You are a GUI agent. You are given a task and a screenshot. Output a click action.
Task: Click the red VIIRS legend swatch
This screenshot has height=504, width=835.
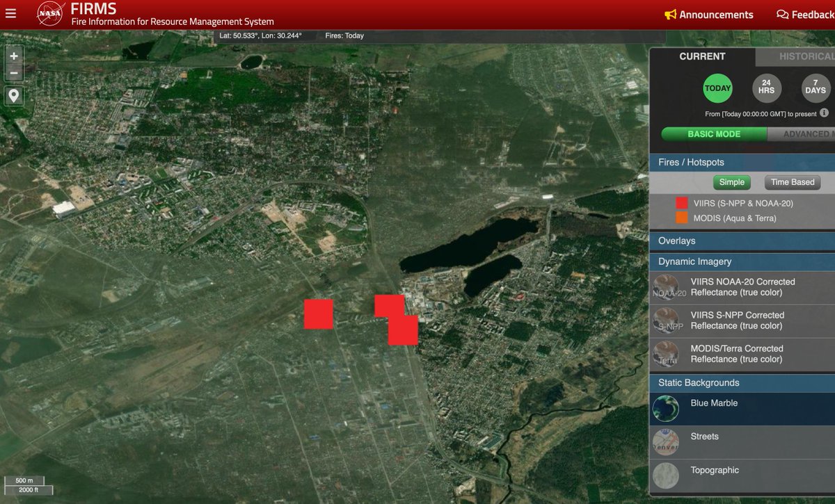click(682, 204)
